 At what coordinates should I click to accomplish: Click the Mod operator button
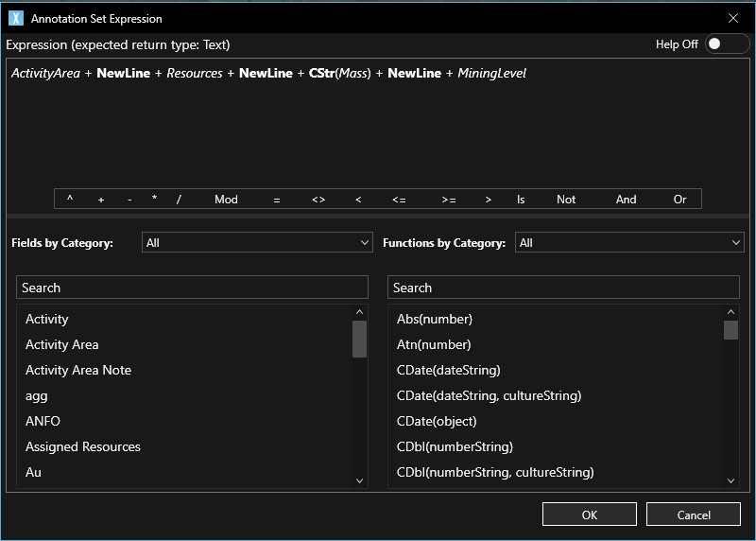click(226, 200)
